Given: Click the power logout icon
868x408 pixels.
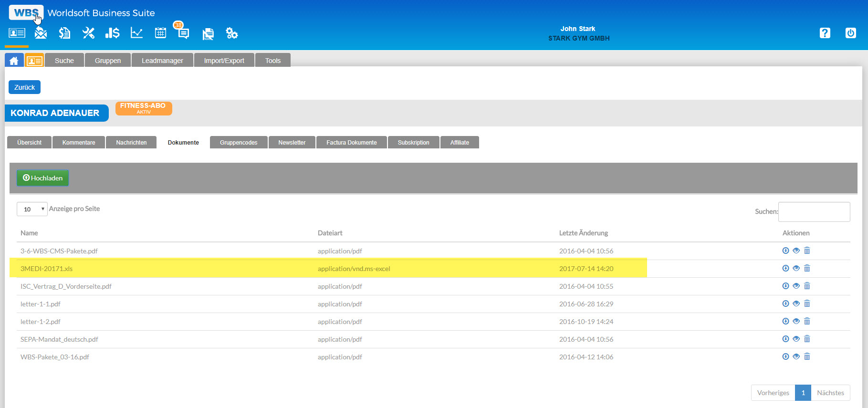Looking at the screenshot, I should tap(850, 33).
